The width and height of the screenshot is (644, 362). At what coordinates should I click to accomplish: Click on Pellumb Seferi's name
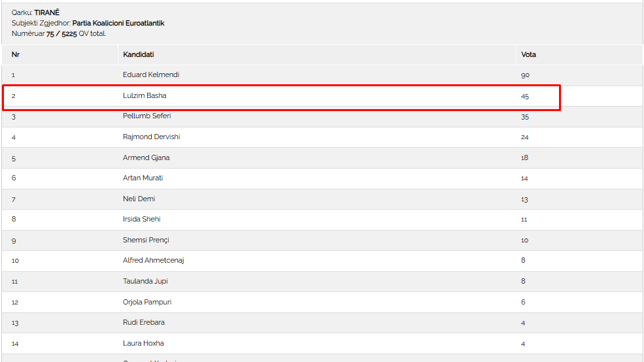(x=147, y=116)
